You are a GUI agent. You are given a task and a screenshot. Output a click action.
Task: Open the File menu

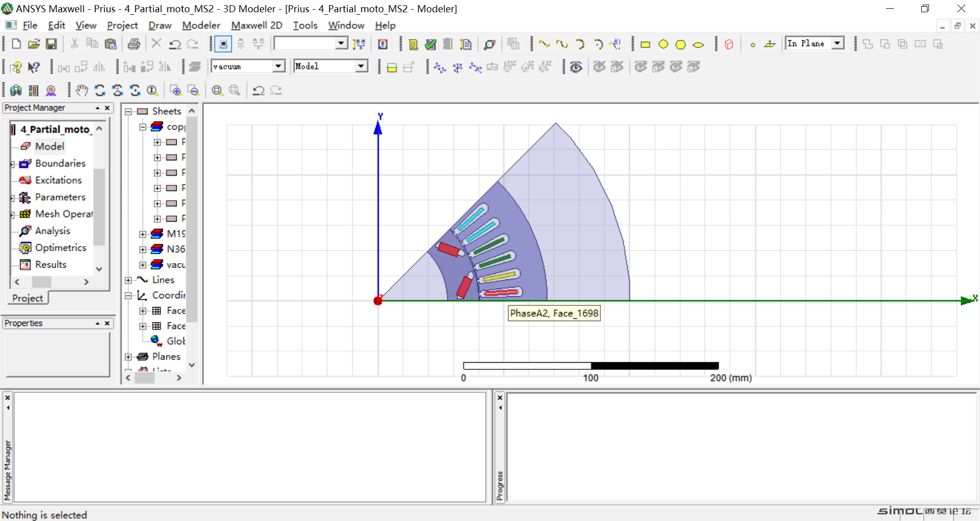pos(30,25)
